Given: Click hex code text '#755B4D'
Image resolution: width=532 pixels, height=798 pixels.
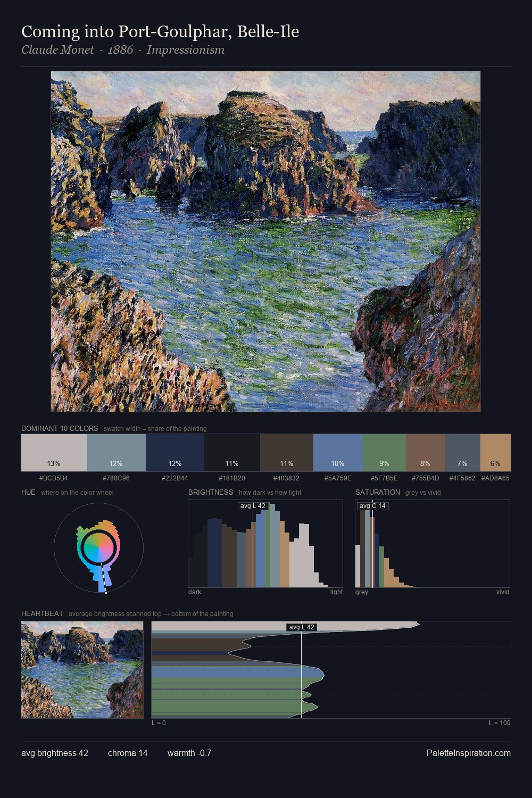Looking at the screenshot, I should (426, 478).
